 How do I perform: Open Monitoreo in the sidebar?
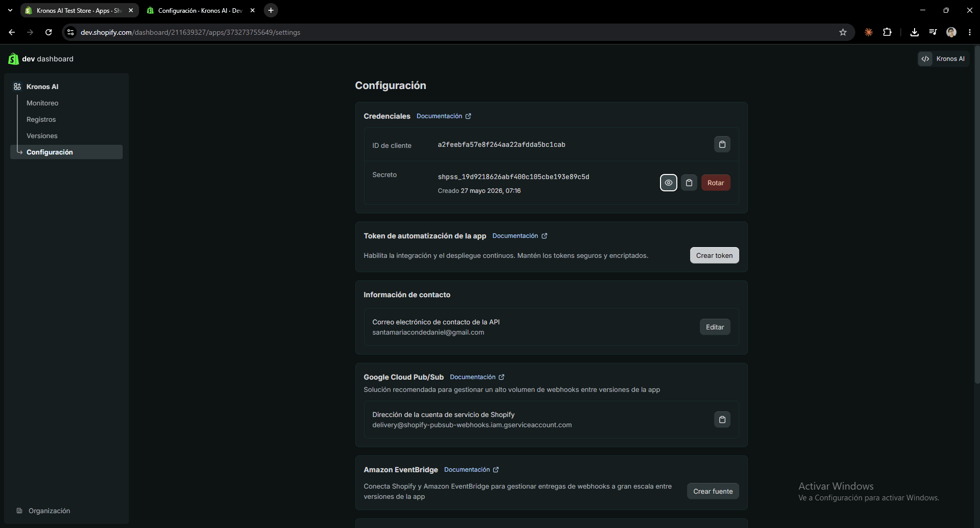point(42,103)
